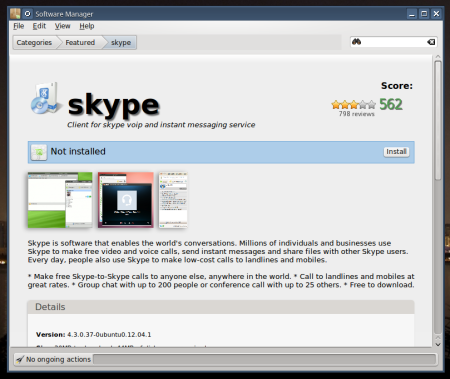Screen dimensions: 450x379
Task: Click the star rating icons
Action: 354,105
